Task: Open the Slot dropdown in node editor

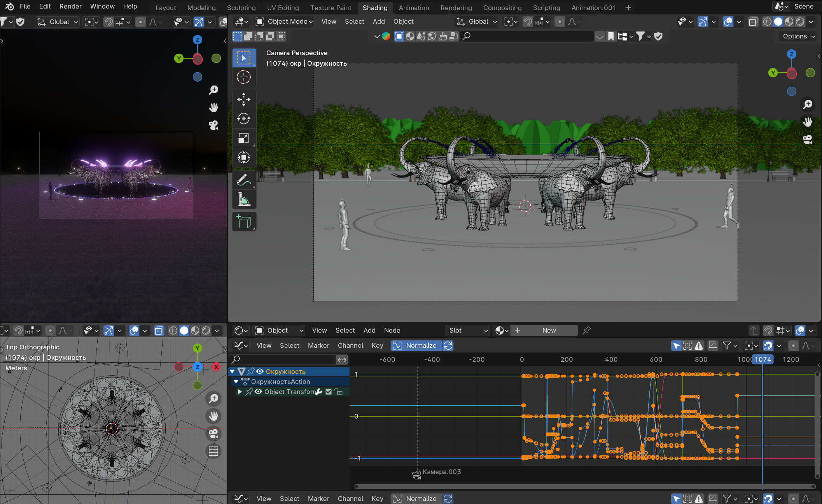Action: [467, 330]
